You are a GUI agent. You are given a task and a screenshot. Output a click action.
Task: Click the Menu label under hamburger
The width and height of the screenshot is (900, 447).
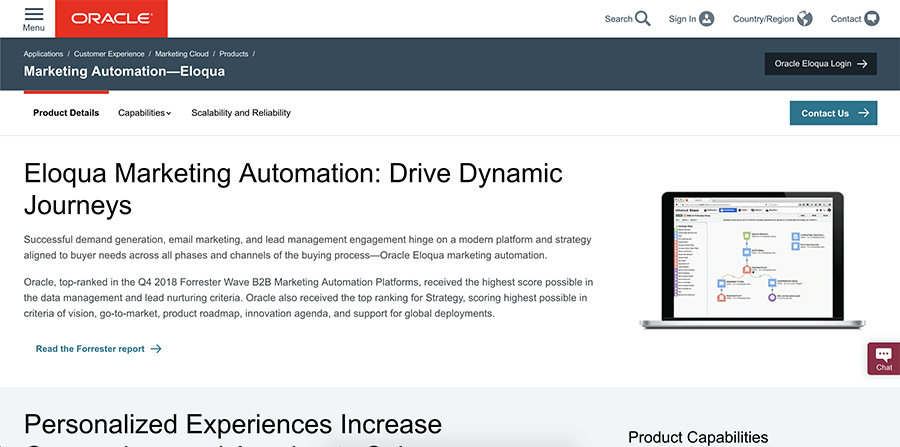(34, 28)
